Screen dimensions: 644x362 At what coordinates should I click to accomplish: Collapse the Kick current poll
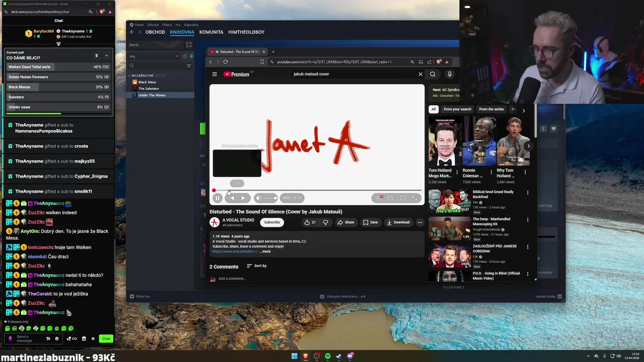[x=107, y=55]
